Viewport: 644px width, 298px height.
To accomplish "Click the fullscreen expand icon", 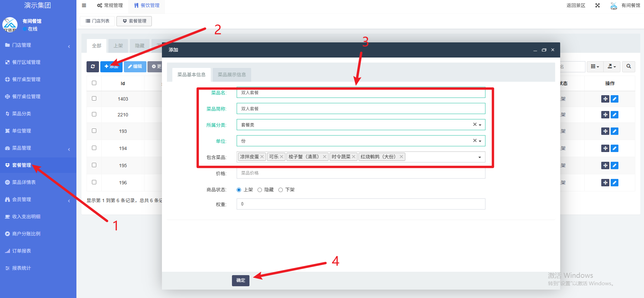I will point(598,5).
